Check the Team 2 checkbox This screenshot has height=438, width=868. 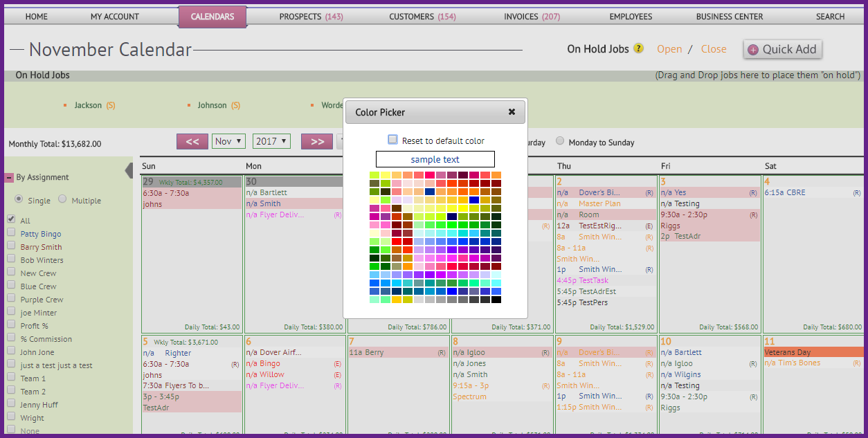tap(11, 390)
